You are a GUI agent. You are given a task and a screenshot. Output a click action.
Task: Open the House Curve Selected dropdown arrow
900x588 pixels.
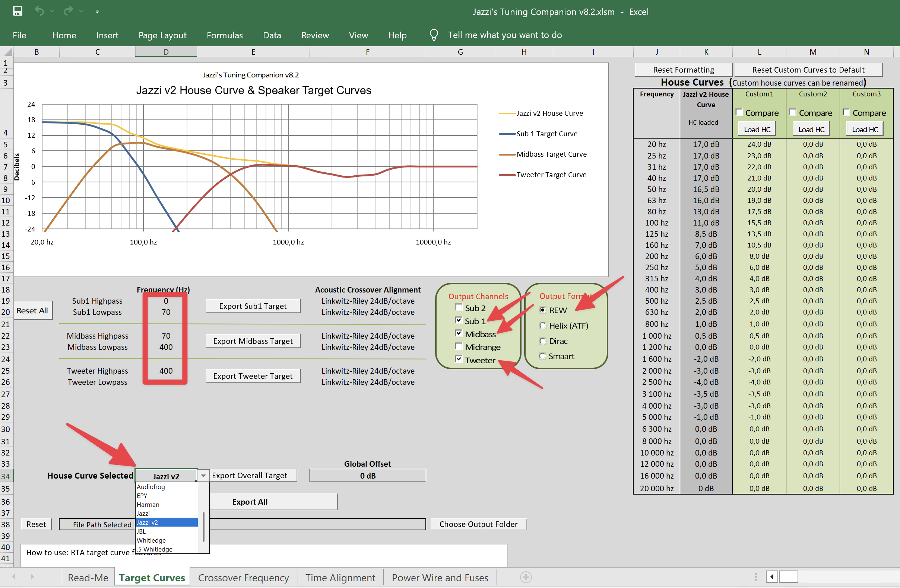203,476
